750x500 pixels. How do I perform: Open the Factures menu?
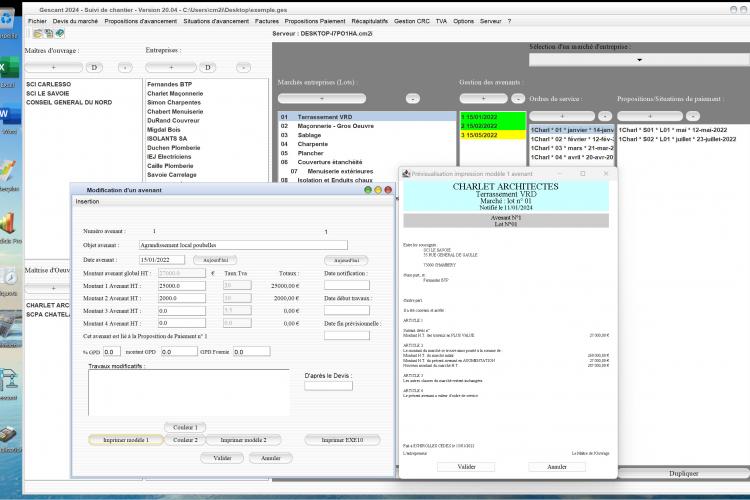tap(266, 21)
